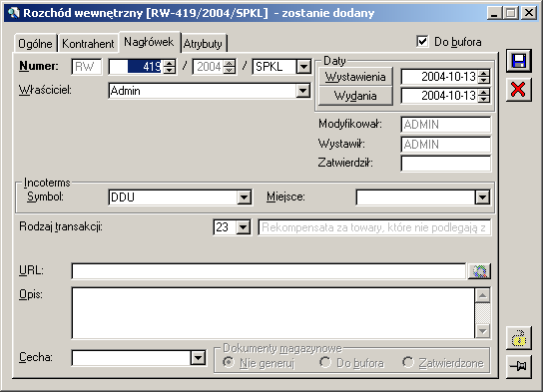Click the Rekompensata za towary description field

coord(374,227)
